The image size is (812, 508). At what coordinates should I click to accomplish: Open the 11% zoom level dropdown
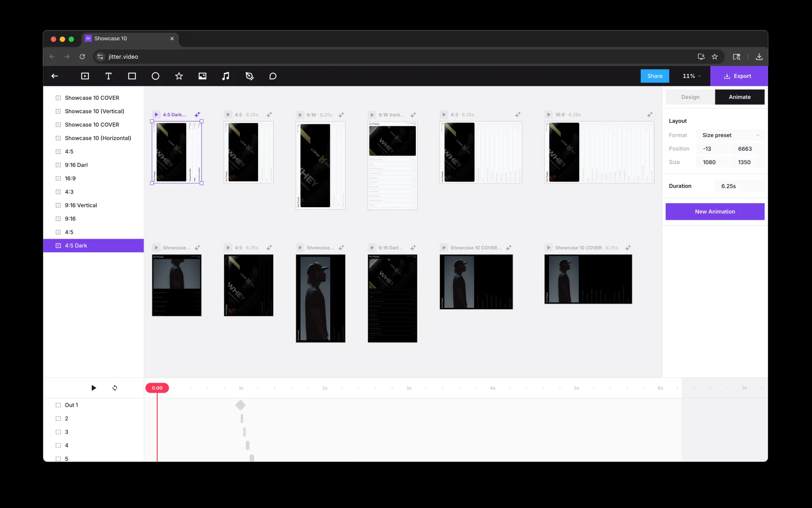tap(691, 76)
